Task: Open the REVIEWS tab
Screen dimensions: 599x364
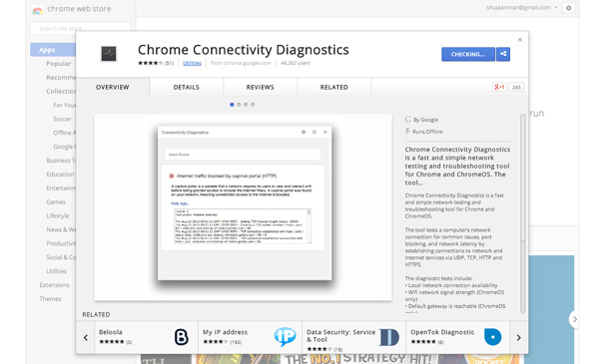Action: pos(260,87)
